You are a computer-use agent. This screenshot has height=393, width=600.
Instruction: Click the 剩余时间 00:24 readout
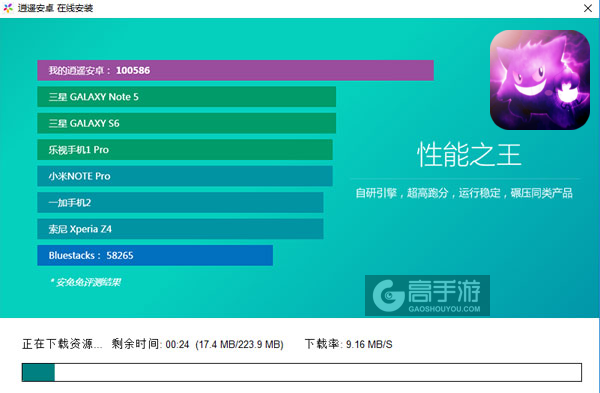click(x=150, y=344)
